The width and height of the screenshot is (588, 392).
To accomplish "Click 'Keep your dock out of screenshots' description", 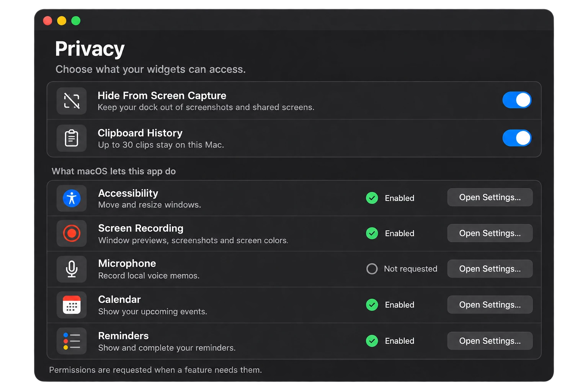I will coord(206,107).
